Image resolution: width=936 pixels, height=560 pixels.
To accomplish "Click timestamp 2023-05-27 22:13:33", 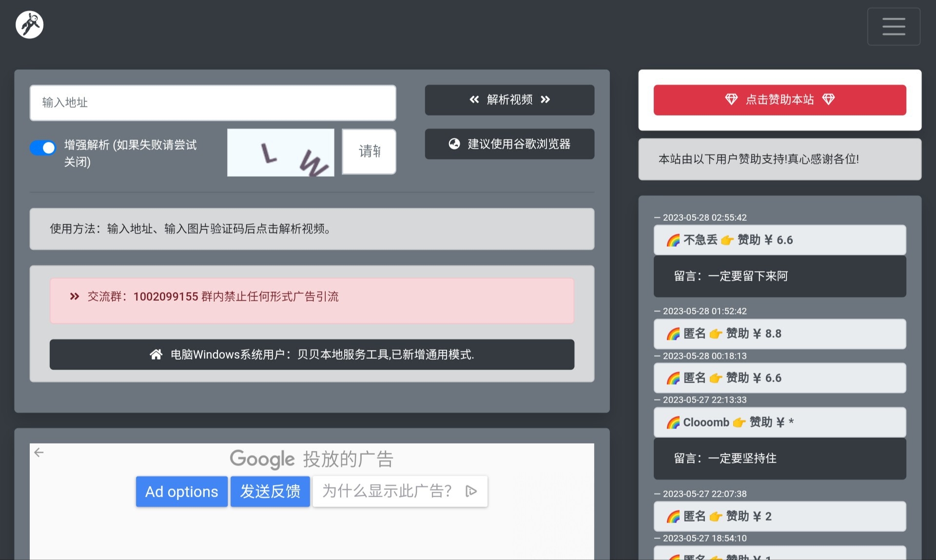I will pos(704,400).
